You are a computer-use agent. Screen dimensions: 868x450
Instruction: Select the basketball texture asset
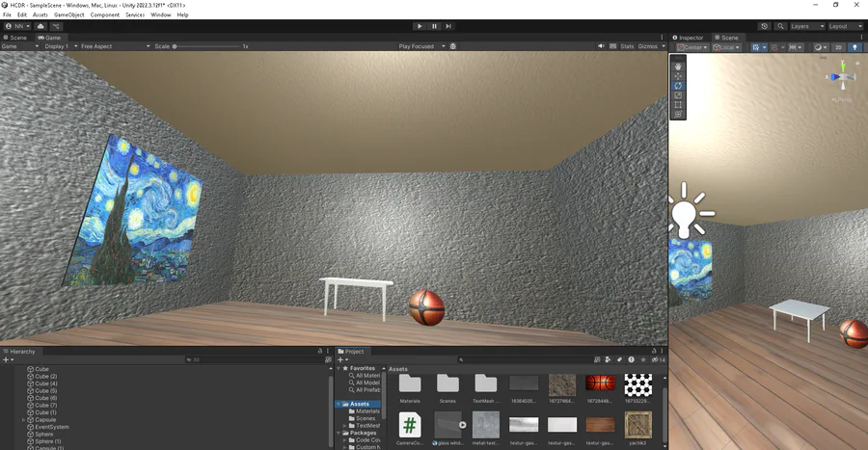600,389
